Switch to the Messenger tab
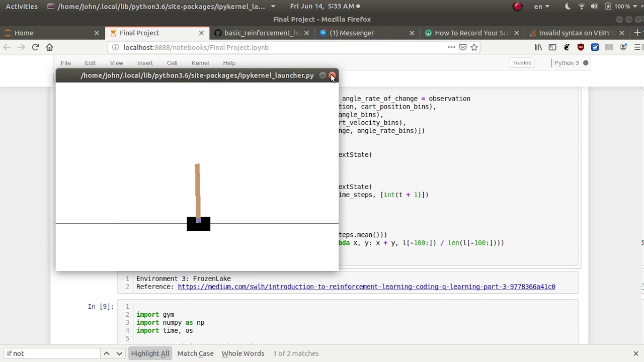This screenshot has height=362, width=644. (x=366, y=33)
